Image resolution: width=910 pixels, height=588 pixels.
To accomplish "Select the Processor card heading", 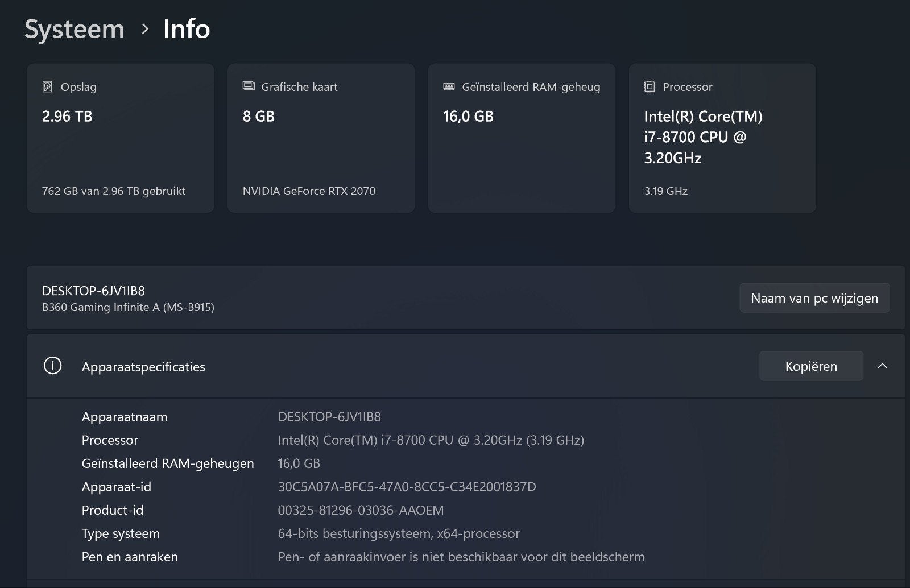I will coord(688,87).
